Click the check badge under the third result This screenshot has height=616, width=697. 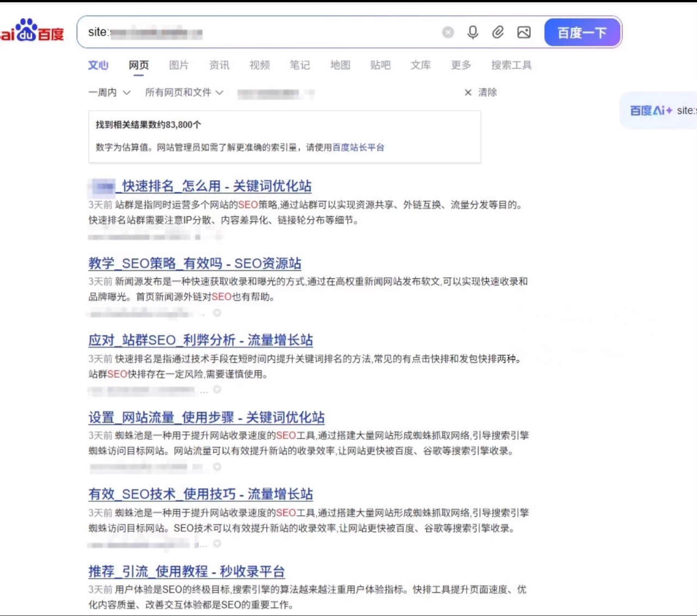[x=217, y=391]
